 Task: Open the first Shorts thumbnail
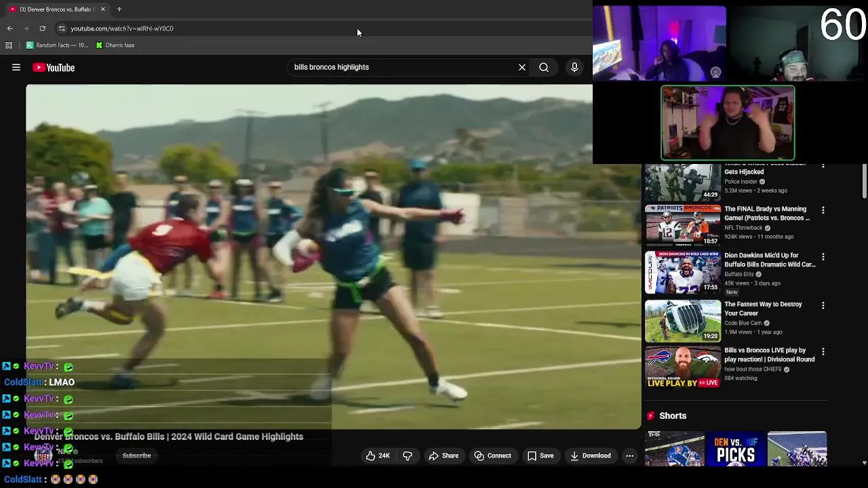675,449
